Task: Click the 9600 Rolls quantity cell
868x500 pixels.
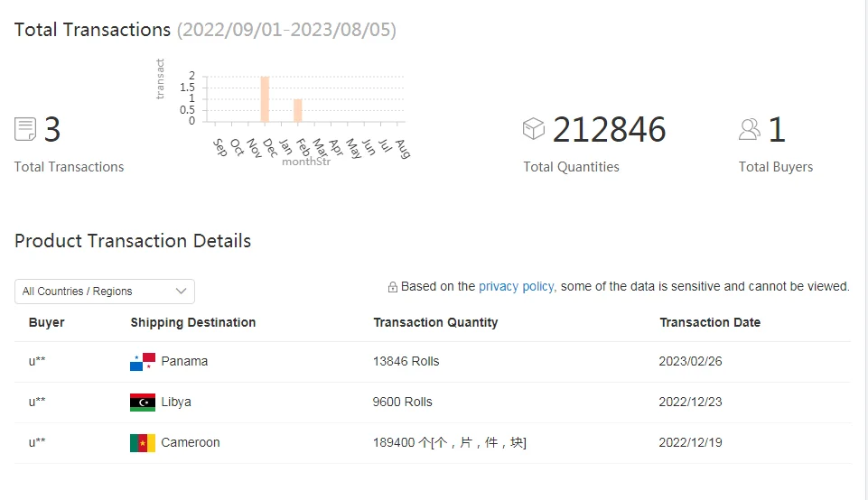Action: click(x=403, y=402)
